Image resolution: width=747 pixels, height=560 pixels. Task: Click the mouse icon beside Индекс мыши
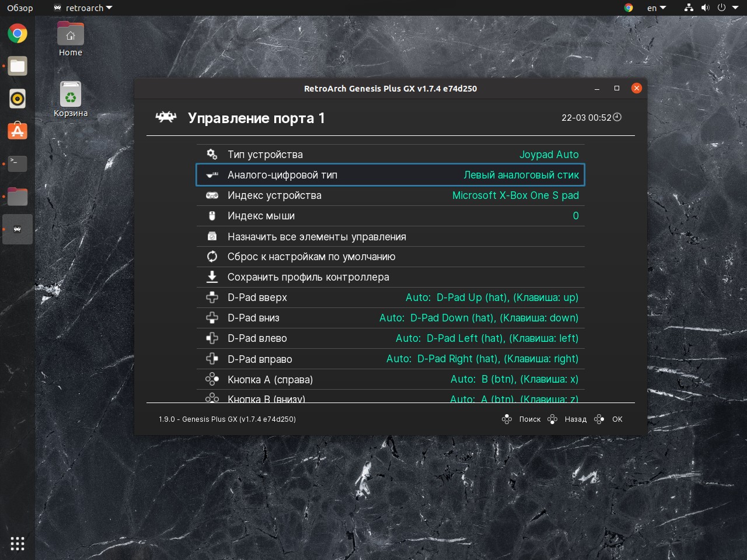tap(212, 216)
